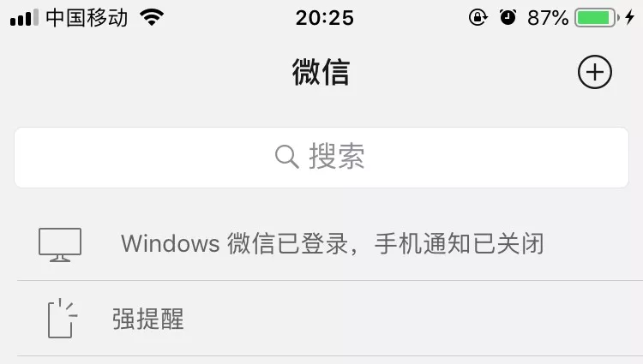This screenshot has width=643, height=364.
Task: Tap the charging lightning bolt icon
Action: pyautogui.click(x=630, y=18)
